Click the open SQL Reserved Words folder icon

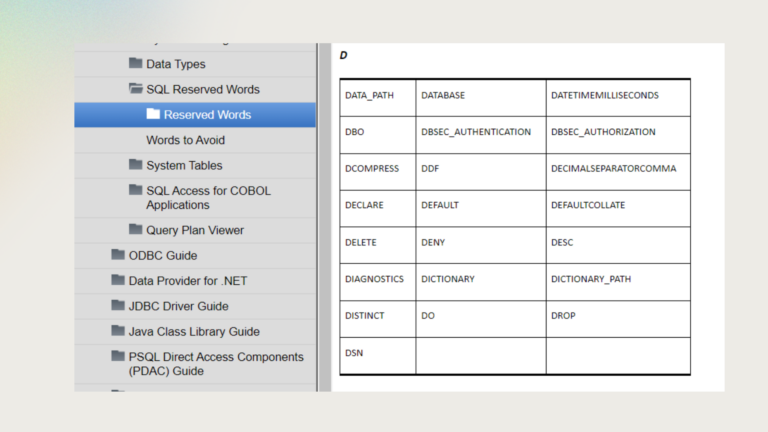click(136, 89)
